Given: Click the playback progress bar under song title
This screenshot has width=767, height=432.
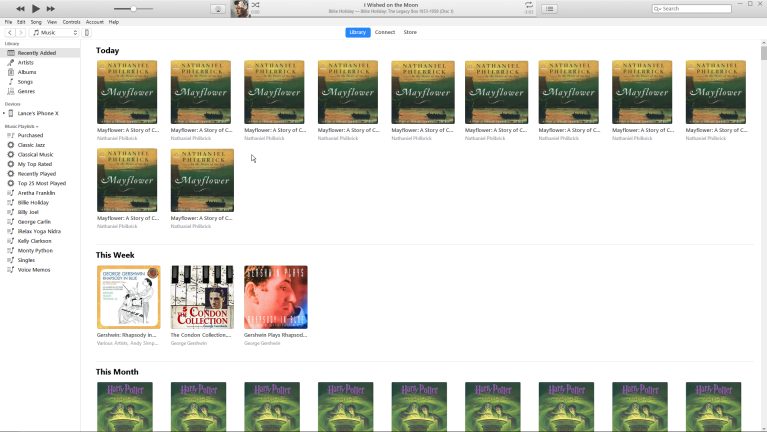Looking at the screenshot, I should 393,17.
